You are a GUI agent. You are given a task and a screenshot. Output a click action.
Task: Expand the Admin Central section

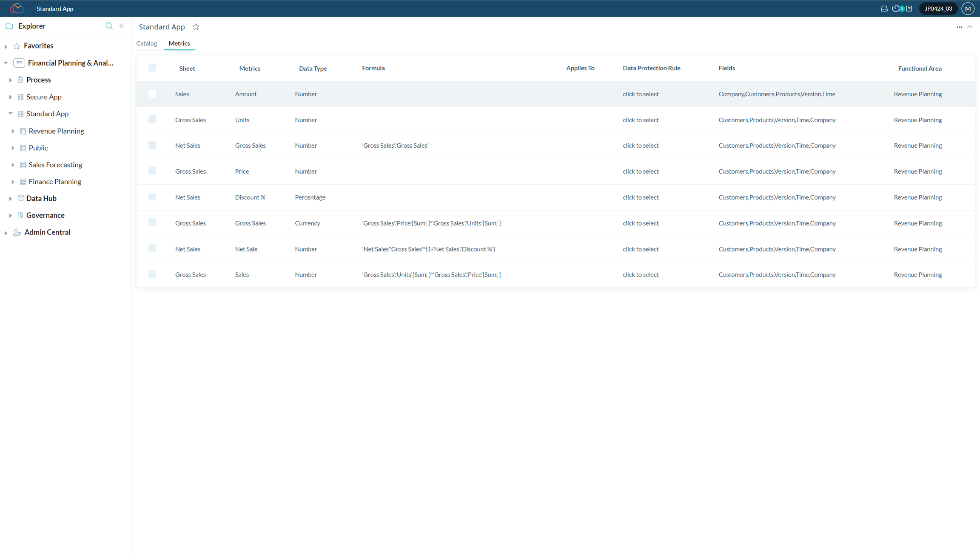(x=6, y=232)
